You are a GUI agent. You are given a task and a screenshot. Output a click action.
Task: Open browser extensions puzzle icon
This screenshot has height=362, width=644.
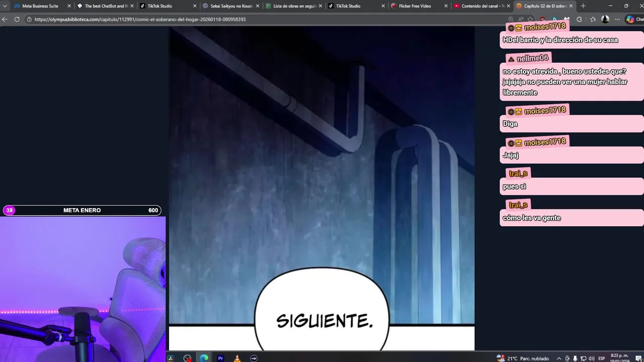(x=579, y=19)
